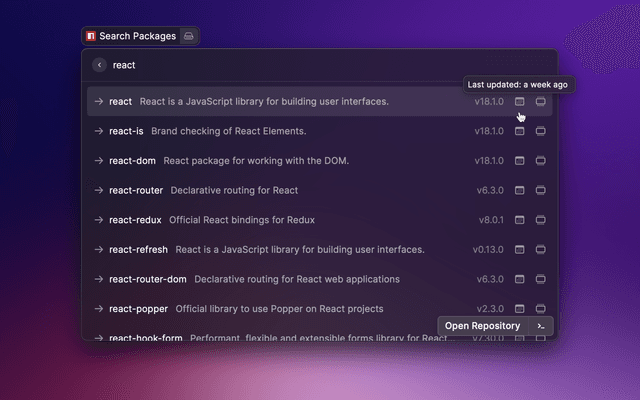Click the icon right of Search Packages label

189,36
